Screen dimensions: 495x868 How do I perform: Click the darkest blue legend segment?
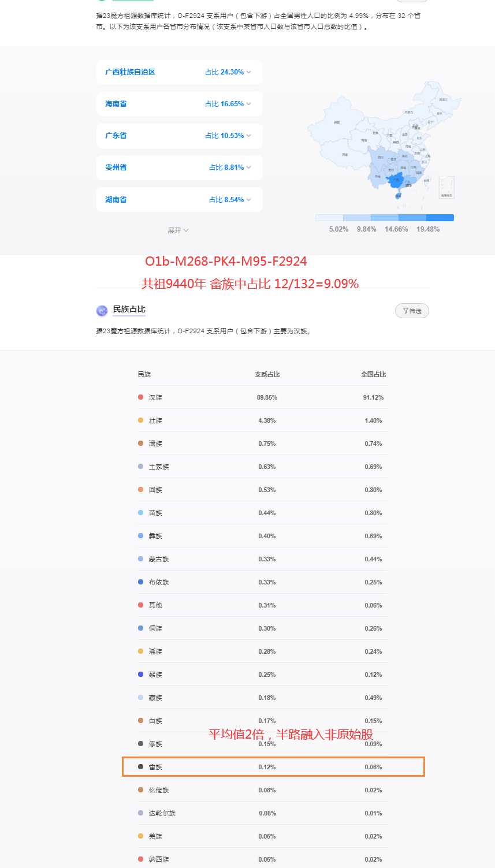coord(440,218)
